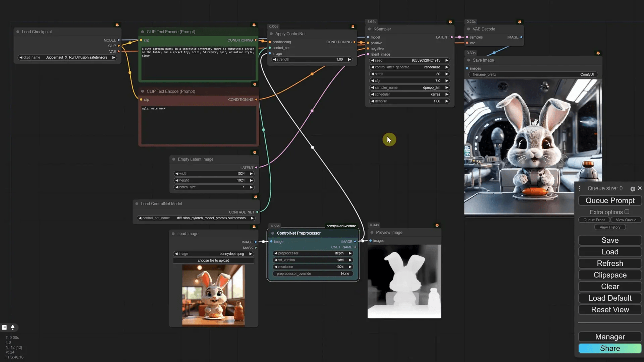Click the orange badge icon on VAE Decode node
The image size is (644, 362).
point(520,21)
